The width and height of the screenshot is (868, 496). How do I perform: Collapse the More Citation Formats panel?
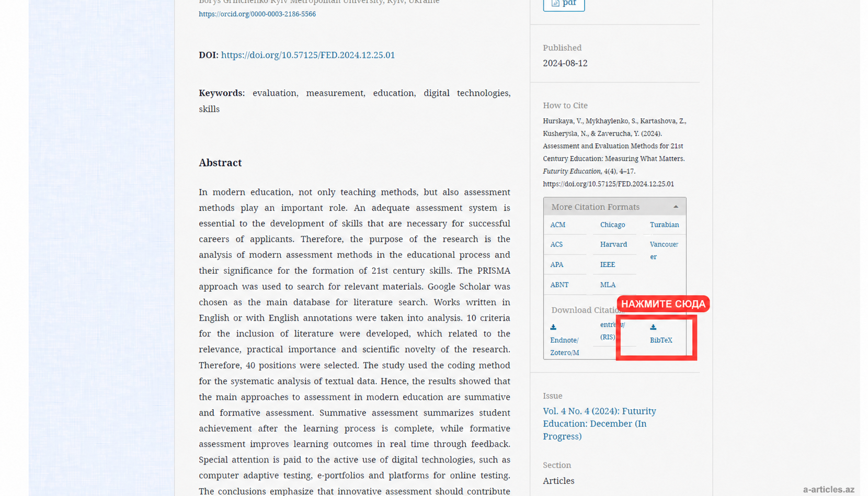[614, 207]
